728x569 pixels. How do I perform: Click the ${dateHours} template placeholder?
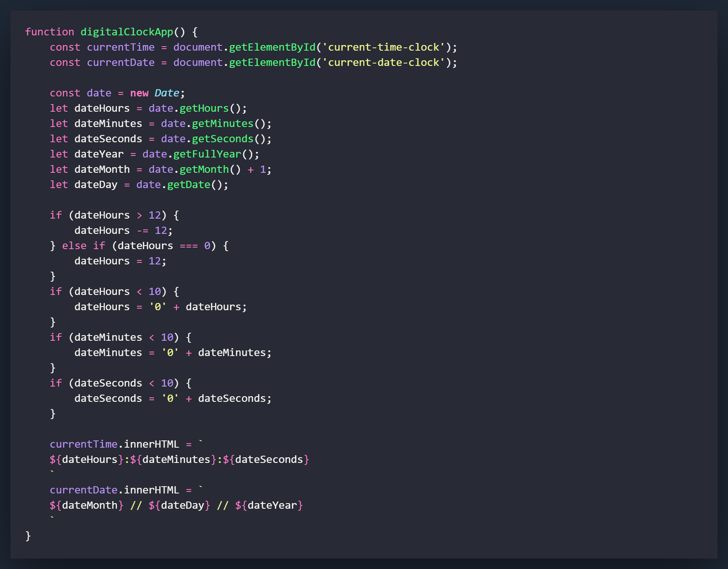pyautogui.click(x=87, y=460)
